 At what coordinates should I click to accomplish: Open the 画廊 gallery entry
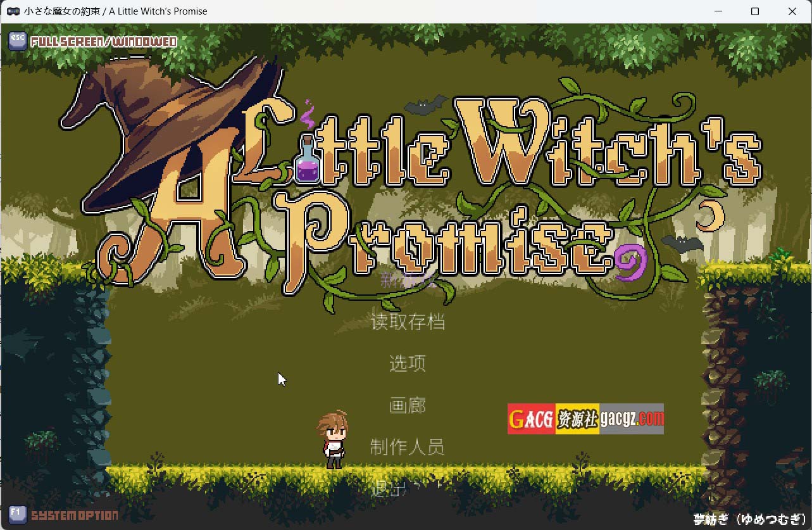click(x=408, y=405)
